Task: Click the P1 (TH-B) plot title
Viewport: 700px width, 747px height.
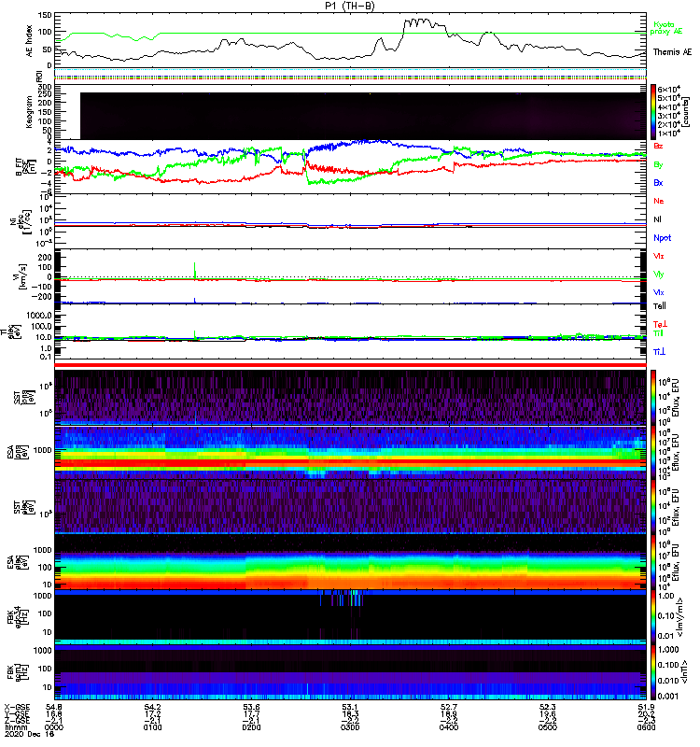Action: [x=350, y=5]
